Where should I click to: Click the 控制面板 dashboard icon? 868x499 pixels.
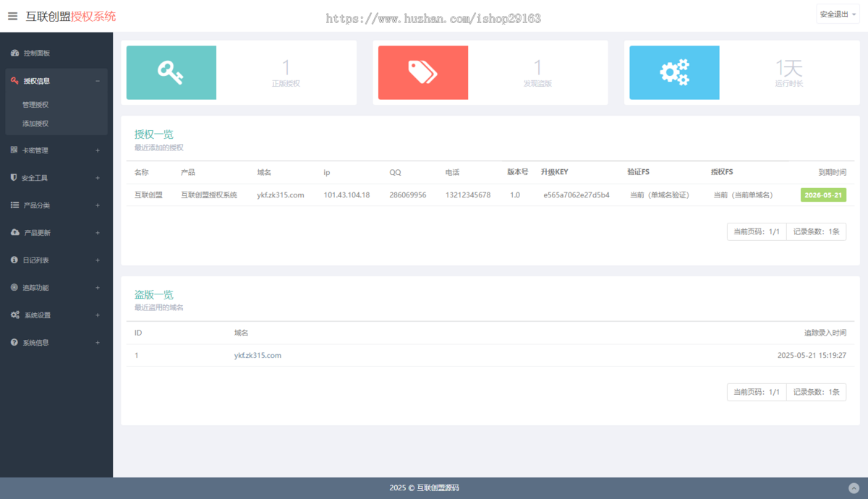pyautogui.click(x=14, y=54)
